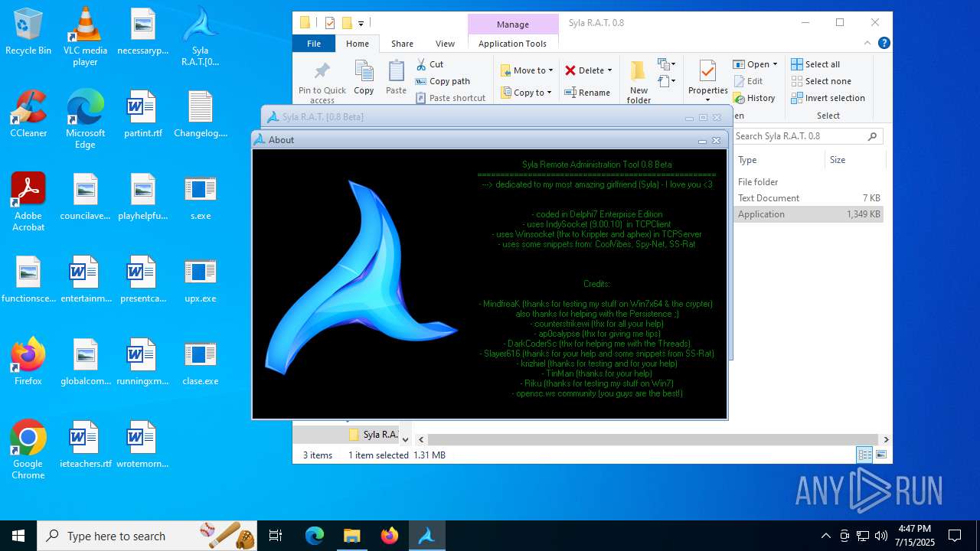Open the Application Tools tab
The image size is (980, 551).
pos(512,44)
